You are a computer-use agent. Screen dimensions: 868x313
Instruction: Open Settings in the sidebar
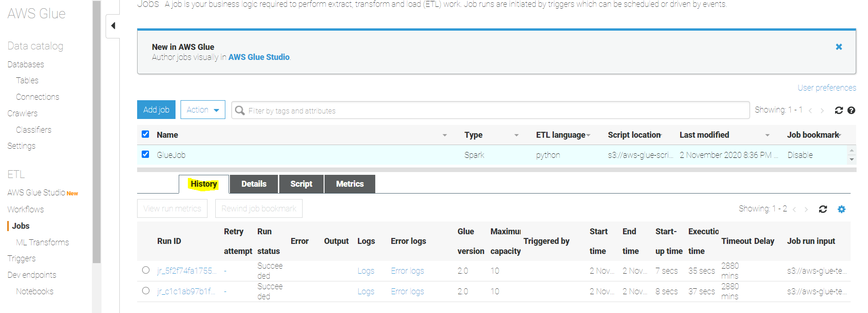coord(21,146)
